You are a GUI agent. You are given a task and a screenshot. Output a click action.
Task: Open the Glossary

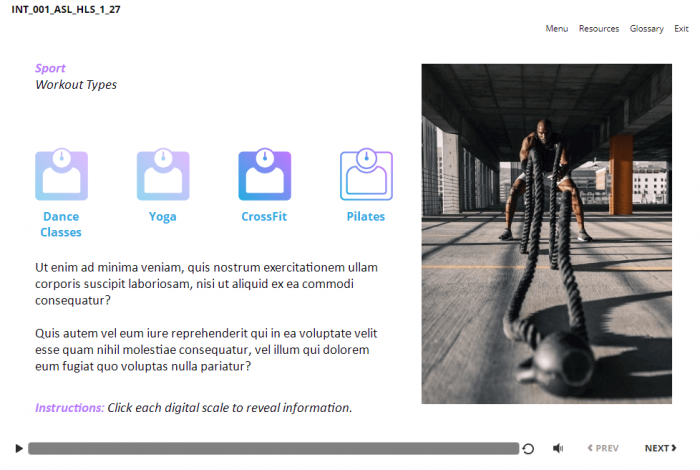(x=646, y=29)
